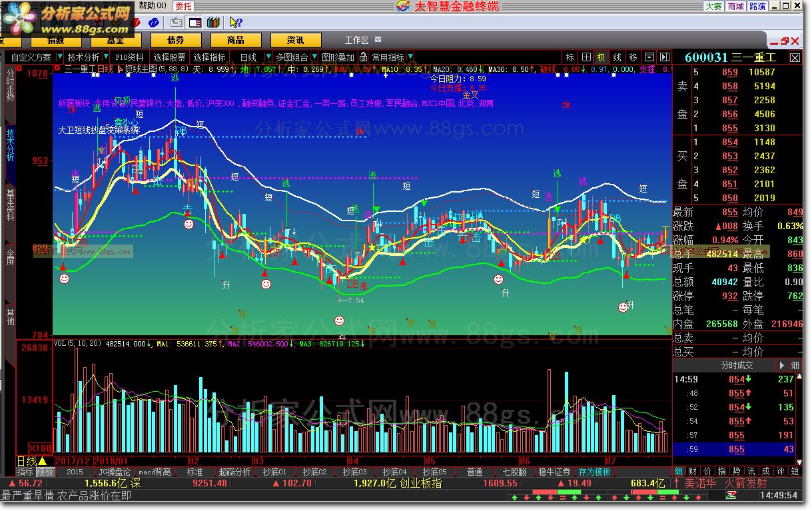Open the 大赛 link at top right
812x511 pixels.
[714, 6]
